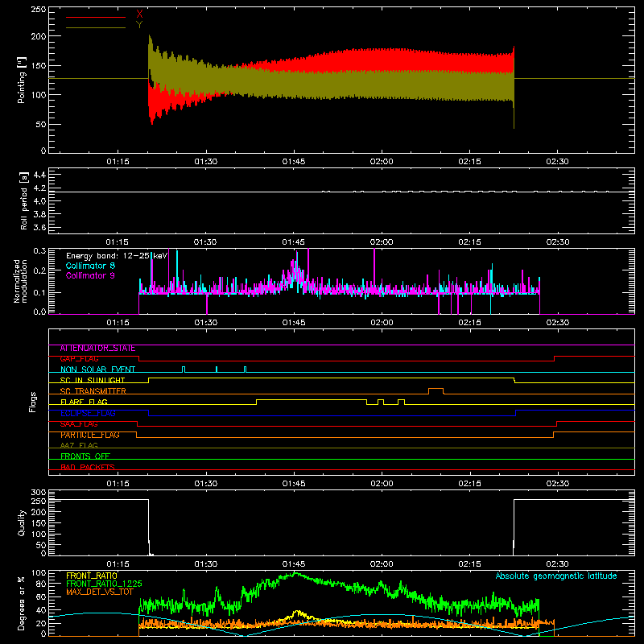Select the X legend label in the pointing plot
The image size is (644, 644).
(139, 14)
